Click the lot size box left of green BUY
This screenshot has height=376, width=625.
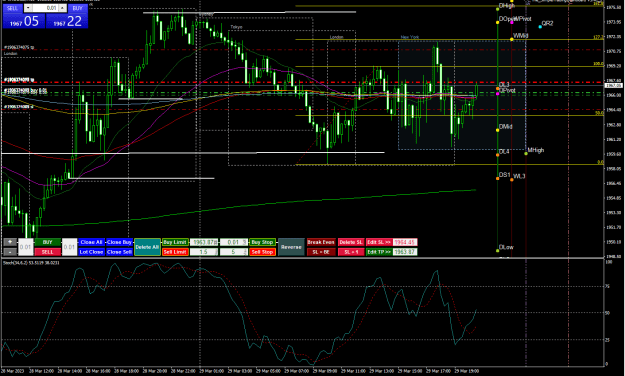coord(26,247)
